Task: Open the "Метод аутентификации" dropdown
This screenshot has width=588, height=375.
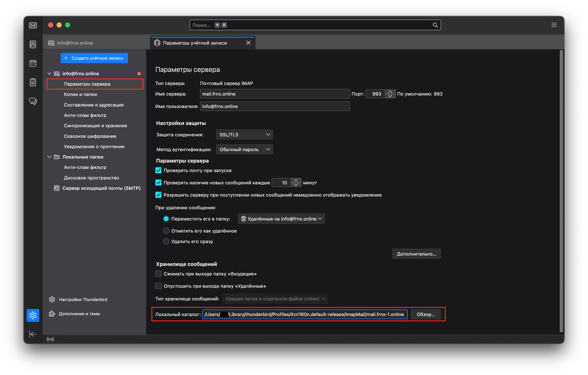Action: coord(244,149)
